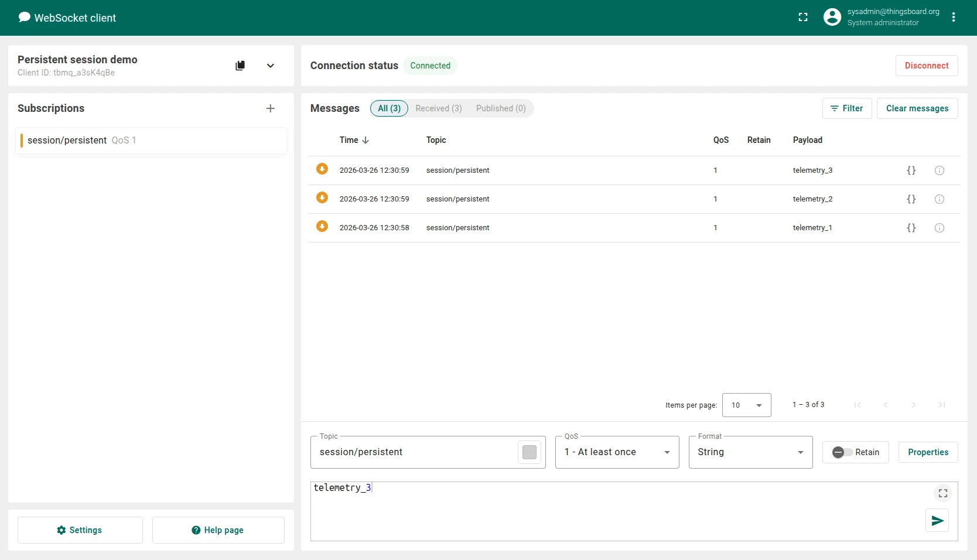Switch to the Published (0) messages tab
This screenshot has width=977, height=560.
(x=501, y=108)
